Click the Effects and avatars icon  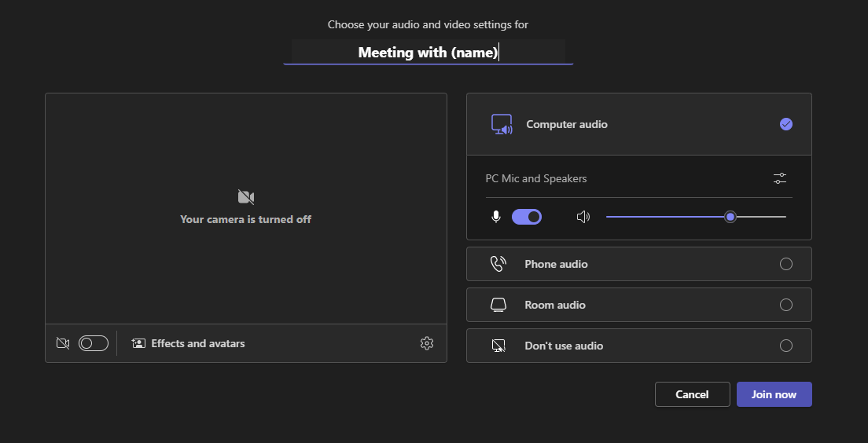[x=138, y=343]
